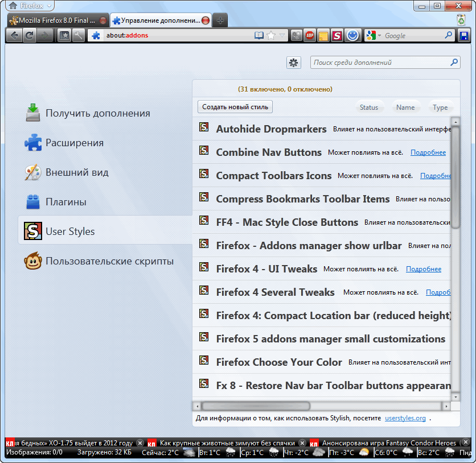Sort styles by Name

(405, 107)
